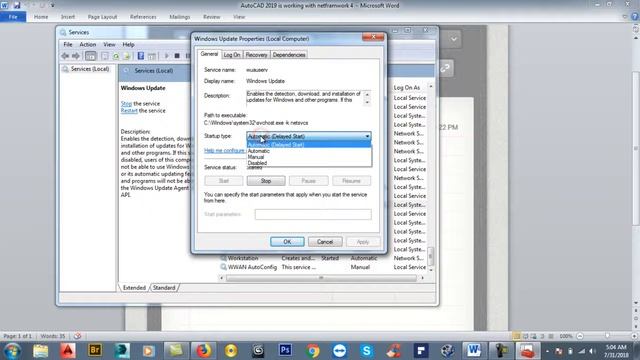This screenshot has width=640, height=360.
Task: Open the Windows Start orb
Action: [12, 351]
